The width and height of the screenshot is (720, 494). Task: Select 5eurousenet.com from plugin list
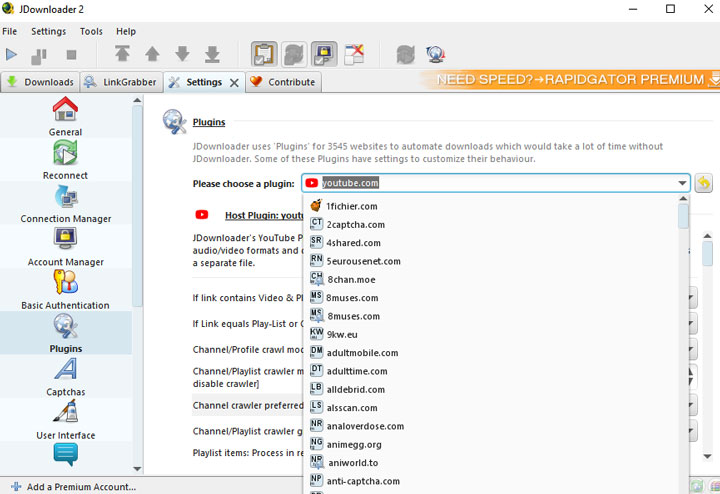(x=490, y=261)
